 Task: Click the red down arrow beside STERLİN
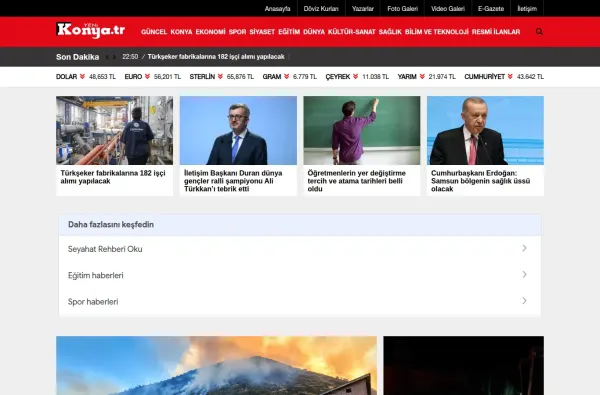coord(220,77)
